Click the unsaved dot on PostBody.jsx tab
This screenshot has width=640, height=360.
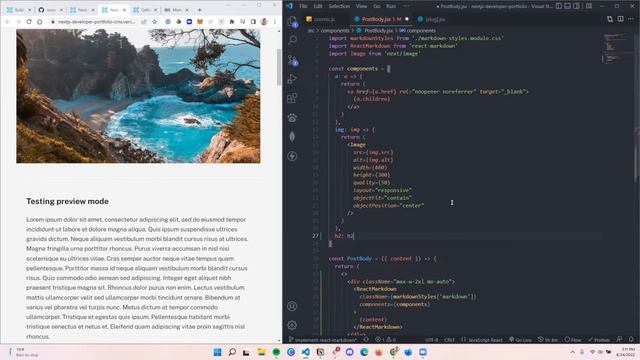tap(407, 19)
